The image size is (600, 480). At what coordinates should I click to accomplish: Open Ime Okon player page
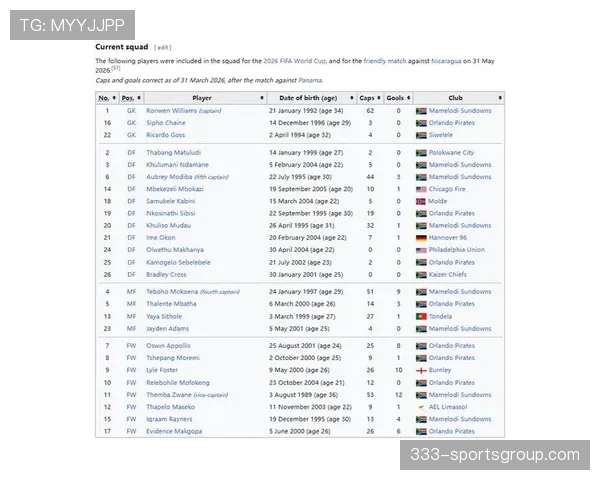pyautogui.click(x=161, y=238)
